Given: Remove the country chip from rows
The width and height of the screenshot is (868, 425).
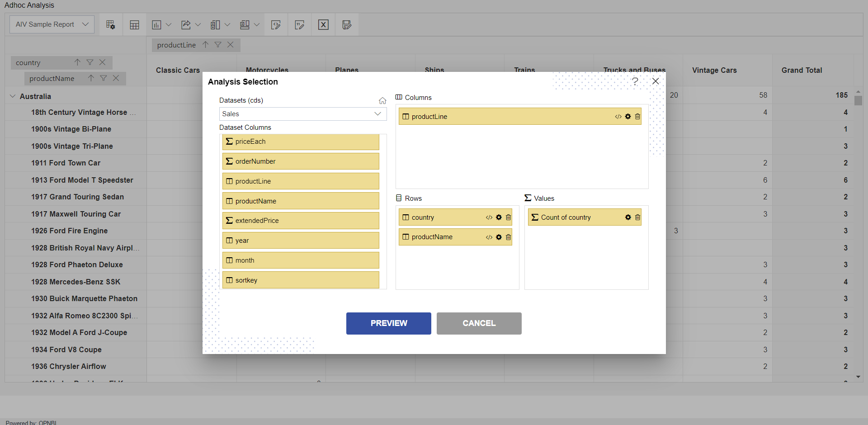Looking at the screenshot, I should pyautogui.click(x=103, y=62).
